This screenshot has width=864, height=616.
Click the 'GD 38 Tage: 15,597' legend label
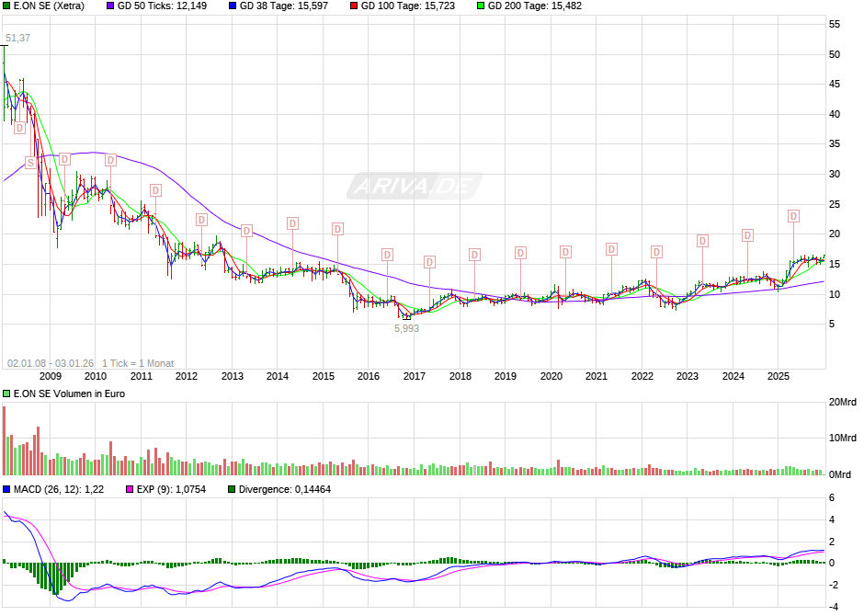point(284,6)
